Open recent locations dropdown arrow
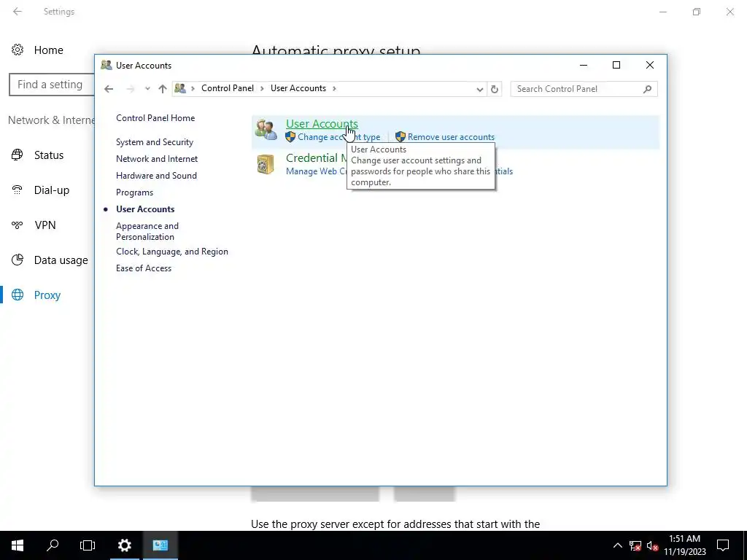Screen dimensions: 747x560 coord(147,89)
